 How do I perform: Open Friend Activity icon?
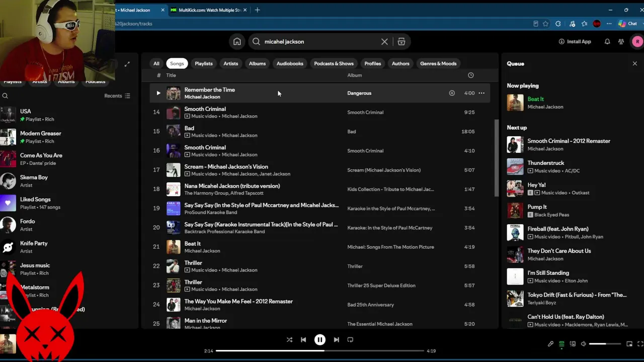(x=621, y=42)
